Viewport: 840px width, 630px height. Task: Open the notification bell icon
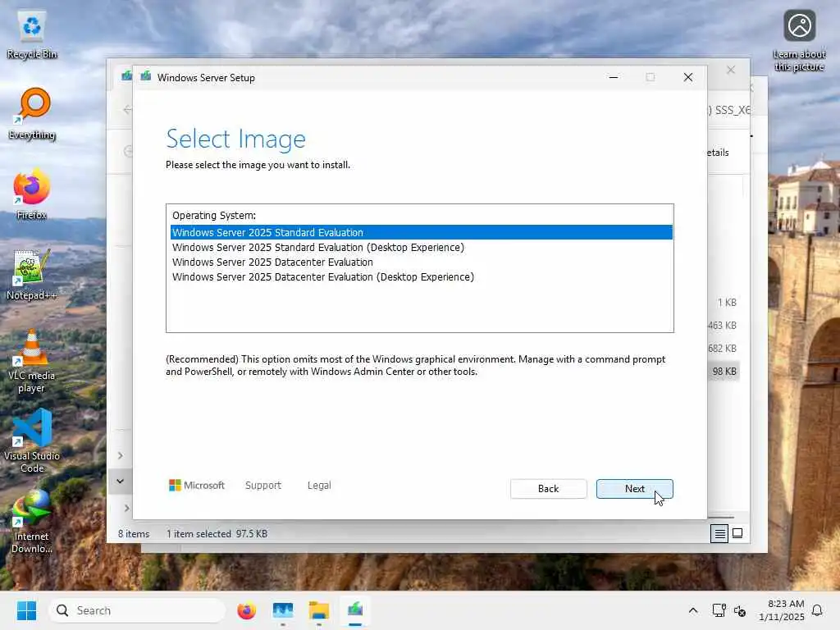tap(817, 610)
